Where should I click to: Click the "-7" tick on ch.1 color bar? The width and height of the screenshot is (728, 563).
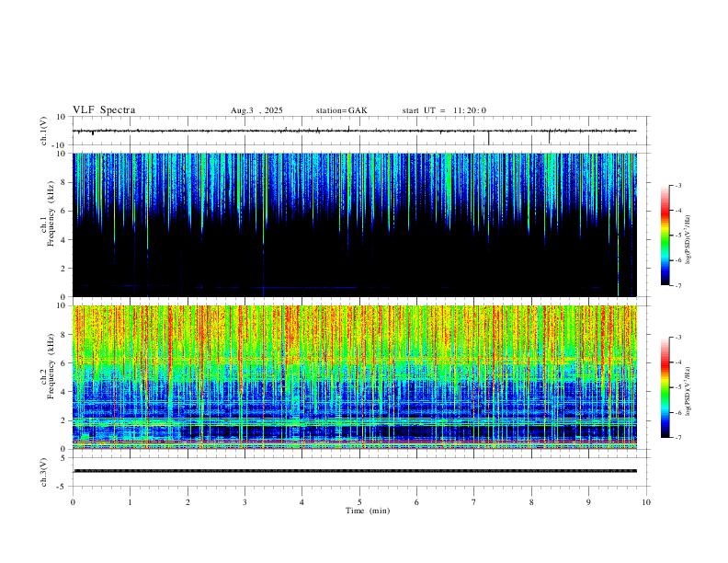click(677, 286)
